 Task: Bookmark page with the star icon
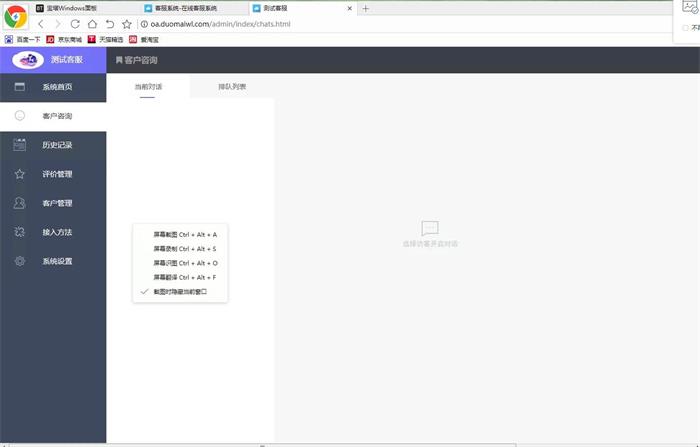[x=127, y=24]
